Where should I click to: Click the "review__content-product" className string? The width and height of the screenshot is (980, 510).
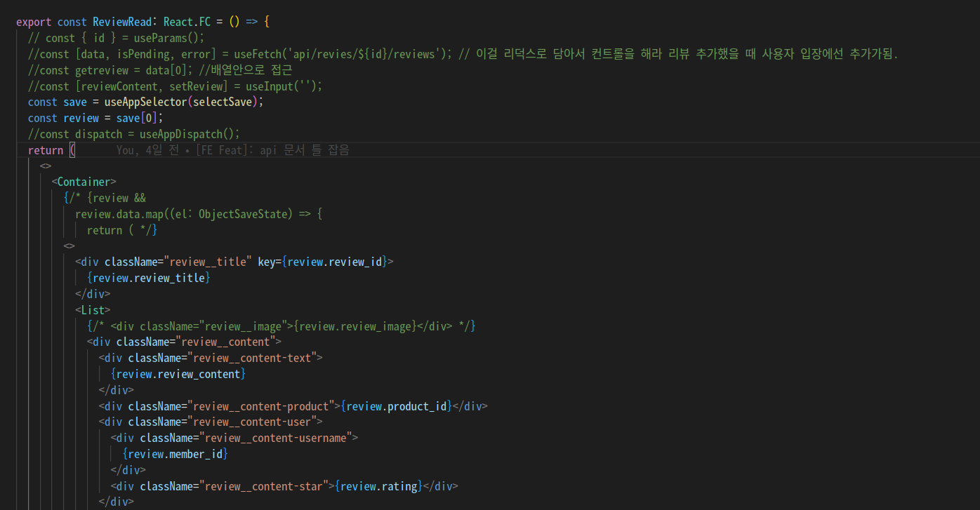point(260,406)
